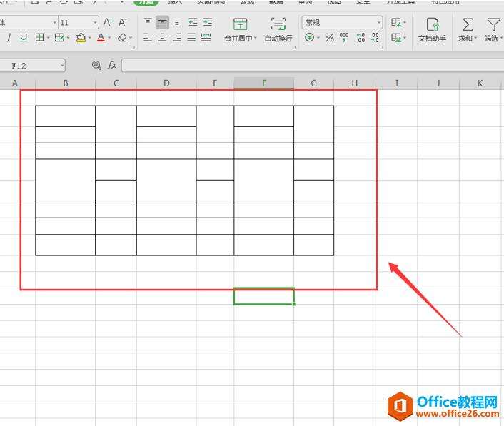This screenshot has height=426, width=504.
Task: Open alignment settings dialog launcher
Action: pos(293,48)
